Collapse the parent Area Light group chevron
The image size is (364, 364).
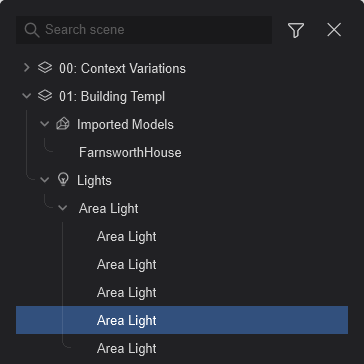62,208
